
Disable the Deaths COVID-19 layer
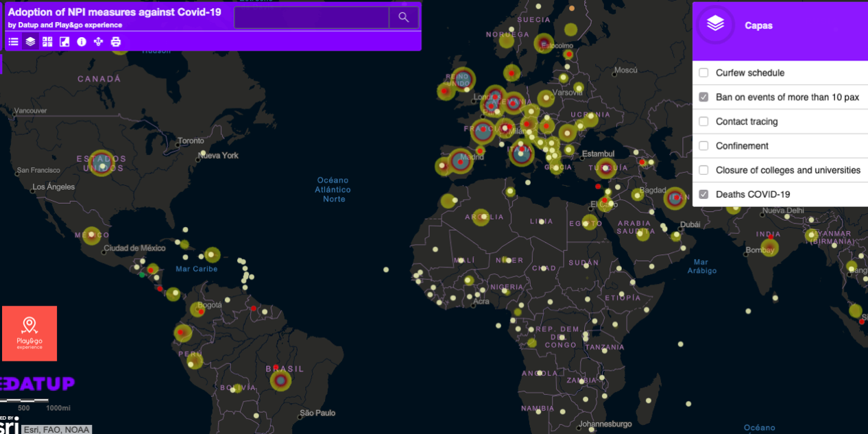[703, 195]
